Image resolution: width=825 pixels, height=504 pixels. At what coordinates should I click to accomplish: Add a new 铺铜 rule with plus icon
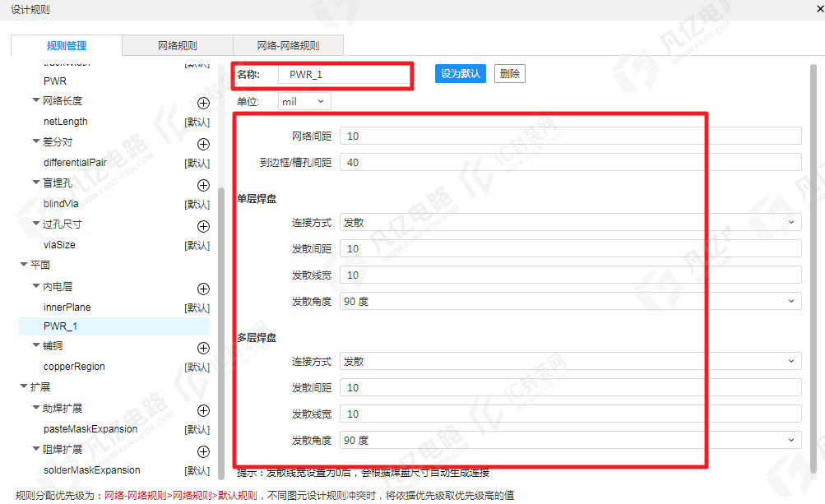pyautogui.click(x=203, y=348)
